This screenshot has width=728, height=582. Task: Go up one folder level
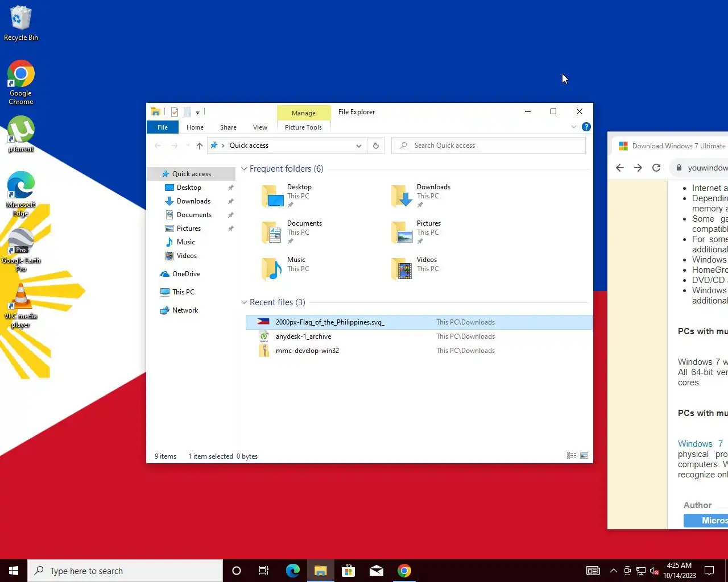tap(200, 145)
